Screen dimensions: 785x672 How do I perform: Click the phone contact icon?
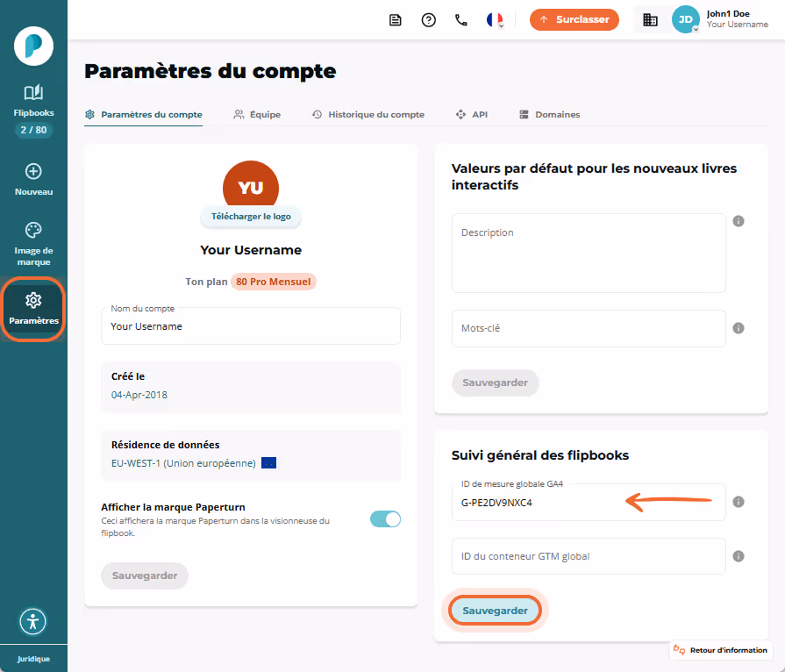point(461,20)
